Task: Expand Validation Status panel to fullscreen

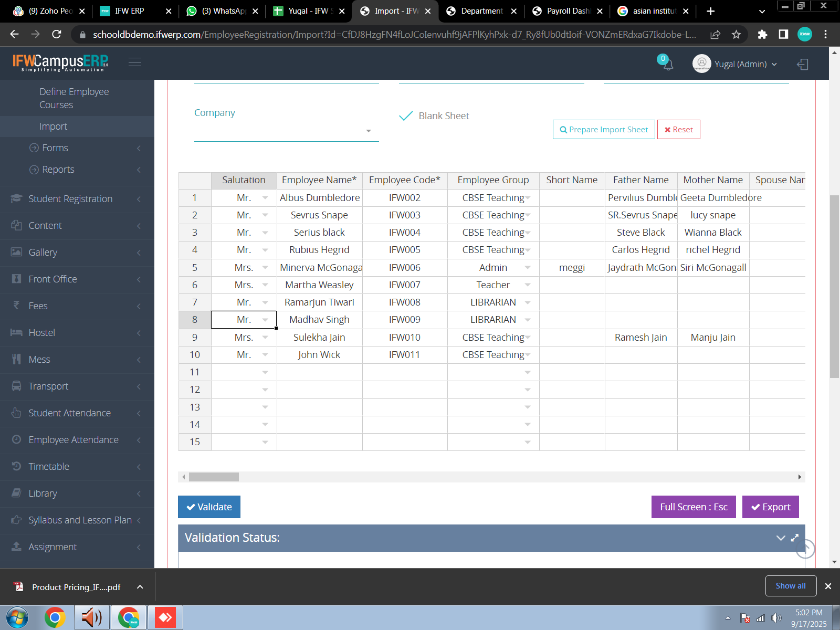Action: (795, 538)
